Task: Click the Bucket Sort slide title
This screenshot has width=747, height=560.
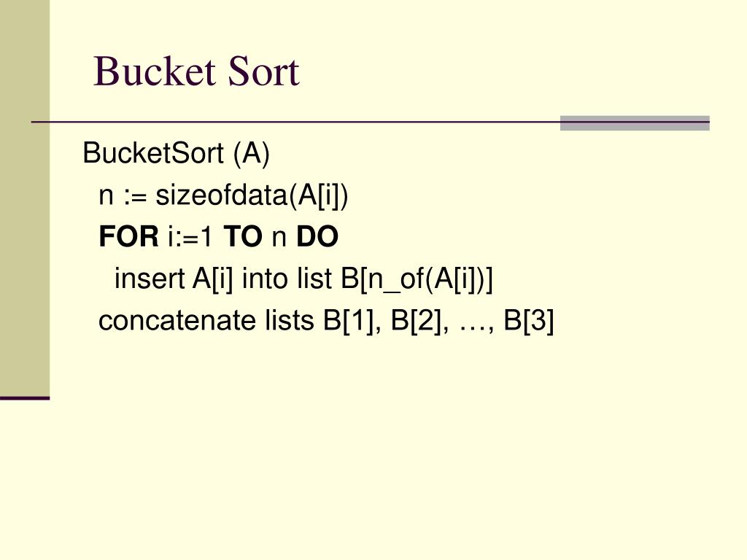Action: (196, 71)
